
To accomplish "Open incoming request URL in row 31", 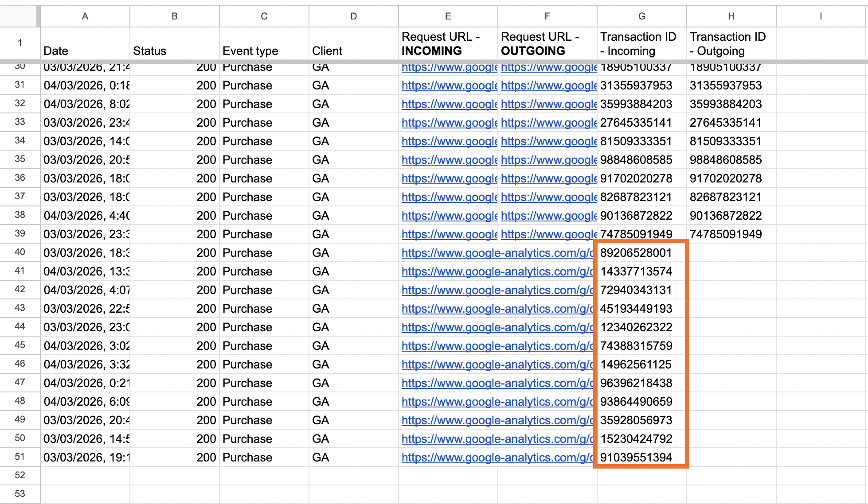I will pyautogui.click(x=449, y=85).
